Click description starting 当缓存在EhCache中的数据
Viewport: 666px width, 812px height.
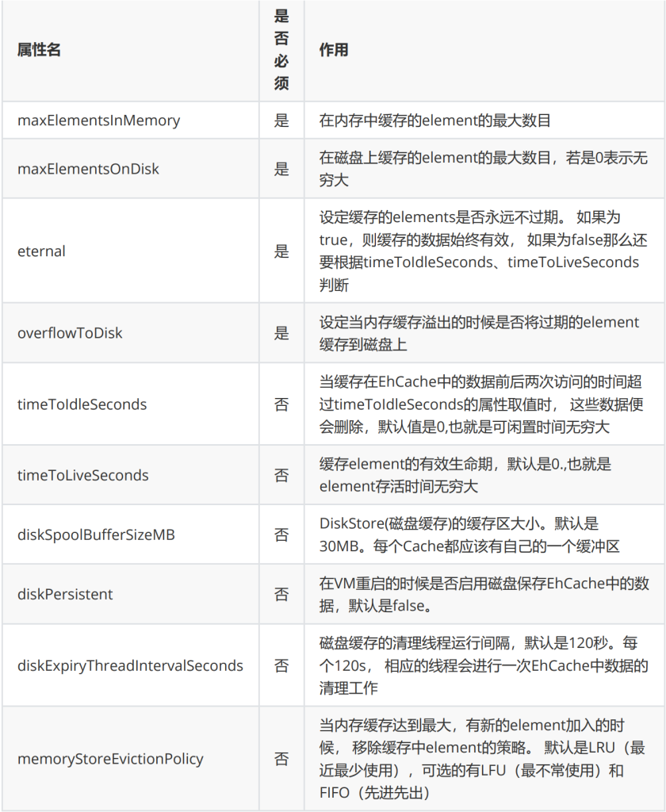click(x=481, y=404)
